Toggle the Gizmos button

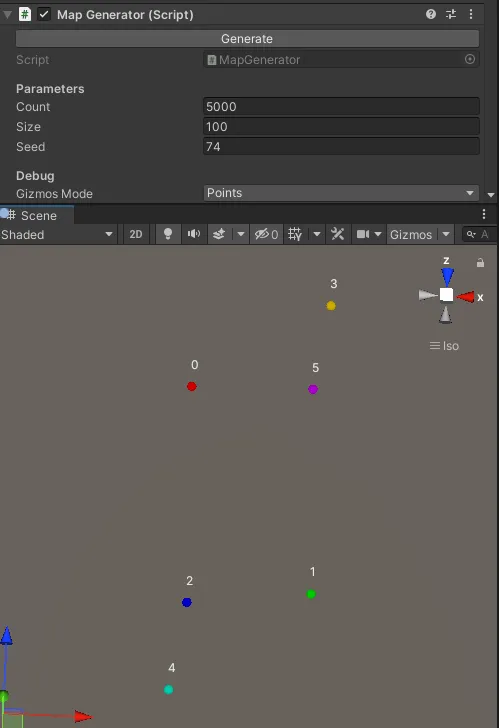(411, 234)
